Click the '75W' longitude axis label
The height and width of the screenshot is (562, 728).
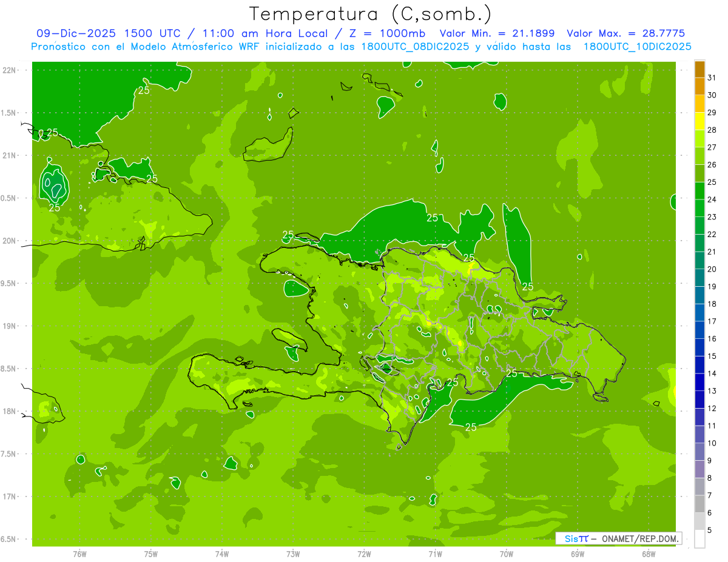pyautogui.click(x=151, y=554)
